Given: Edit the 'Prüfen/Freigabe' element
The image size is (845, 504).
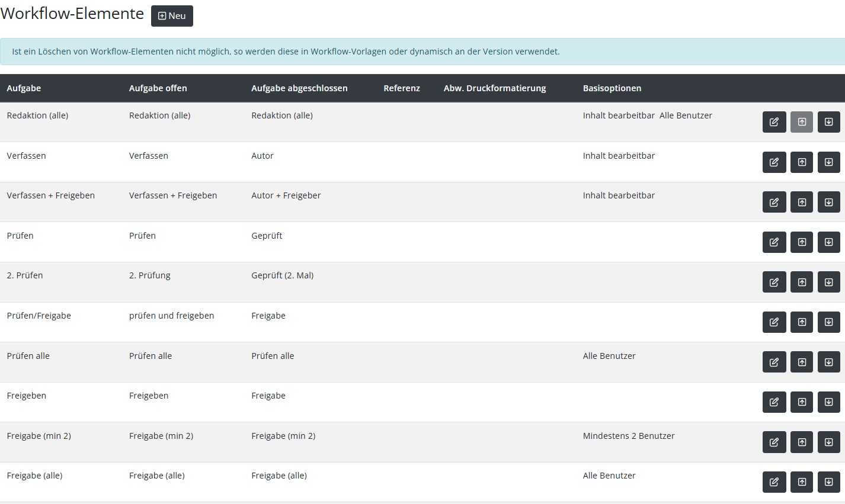Looking at the screenshot, I should [774, 322].
